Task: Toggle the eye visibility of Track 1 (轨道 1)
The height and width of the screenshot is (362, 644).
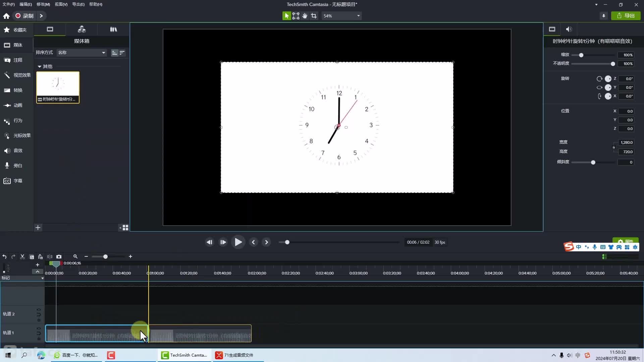Action: [39, 328]
